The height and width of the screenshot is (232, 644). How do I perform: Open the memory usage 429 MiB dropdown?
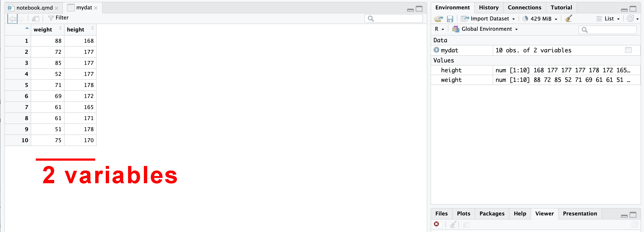(x=540, y=19)
